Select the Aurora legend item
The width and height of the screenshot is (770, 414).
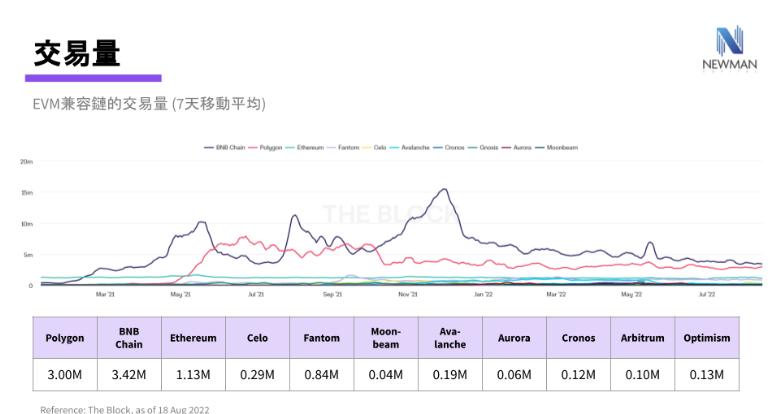(x=522, y=147)
